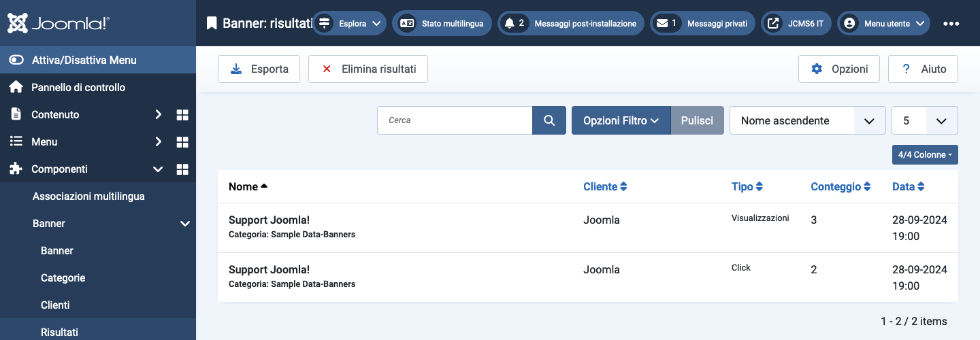980x340 pixels.
Task: Click the bookmark icon beside Banner title
Action: point(212,23)
